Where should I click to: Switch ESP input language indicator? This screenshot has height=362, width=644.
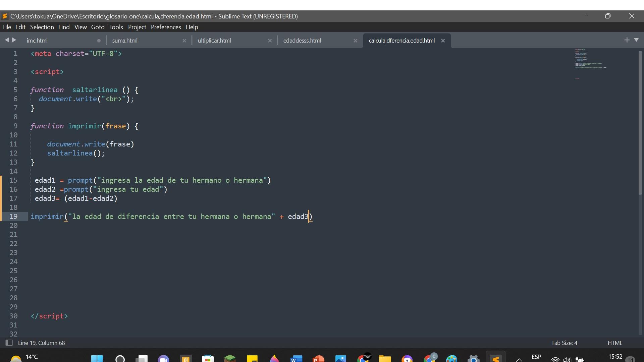click(x=536, y=357)
